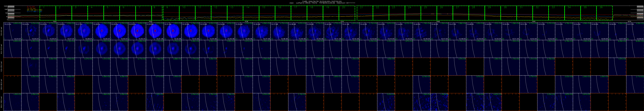The height and width of the screenshot is (111, 644).
Task: Open 3-6 keV image starting at 19:23:04
Action: click(12, 31)
